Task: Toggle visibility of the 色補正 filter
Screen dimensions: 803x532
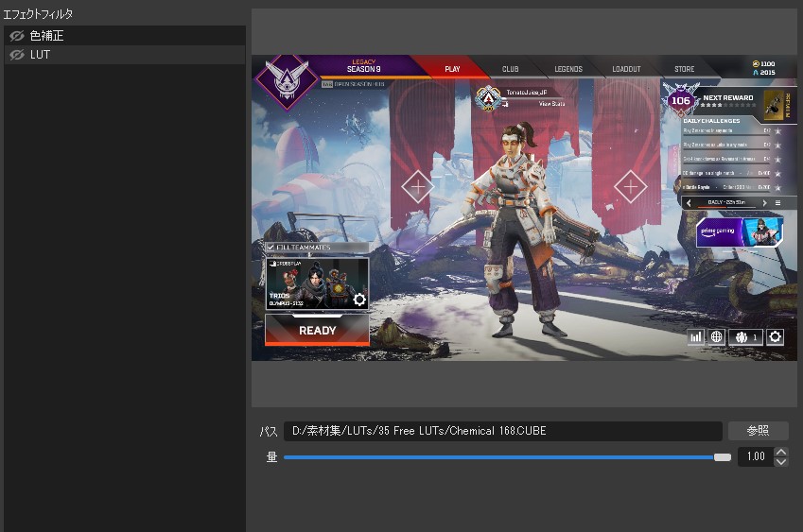Action: 16,36
